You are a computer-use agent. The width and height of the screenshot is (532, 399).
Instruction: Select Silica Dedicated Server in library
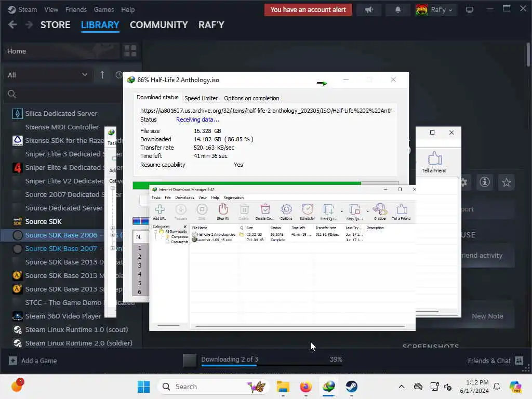(x=61, y=113)
